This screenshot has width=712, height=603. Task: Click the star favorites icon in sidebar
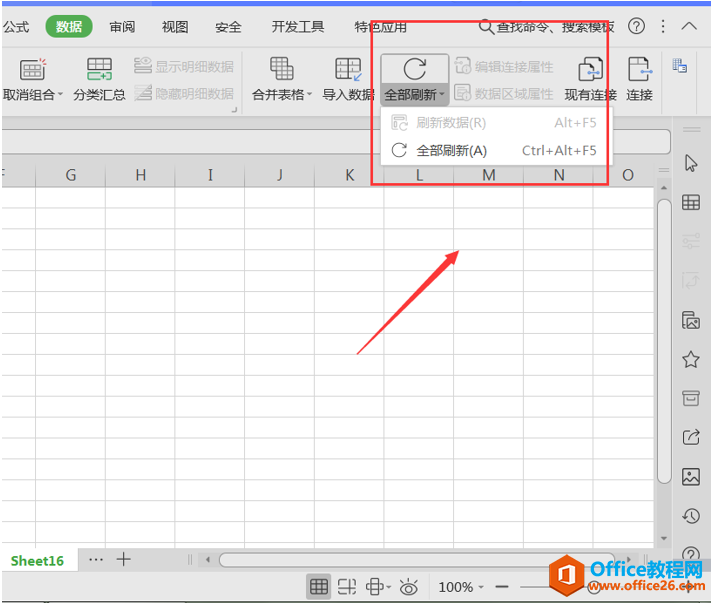pyautogui.click(x=691, y=359)
